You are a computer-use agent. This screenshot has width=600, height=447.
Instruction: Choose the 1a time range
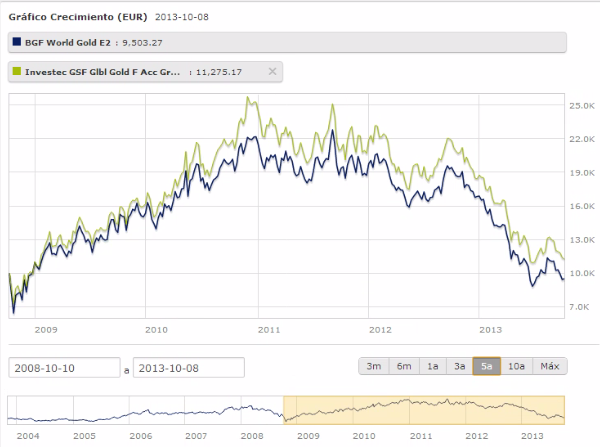point(432,366)
